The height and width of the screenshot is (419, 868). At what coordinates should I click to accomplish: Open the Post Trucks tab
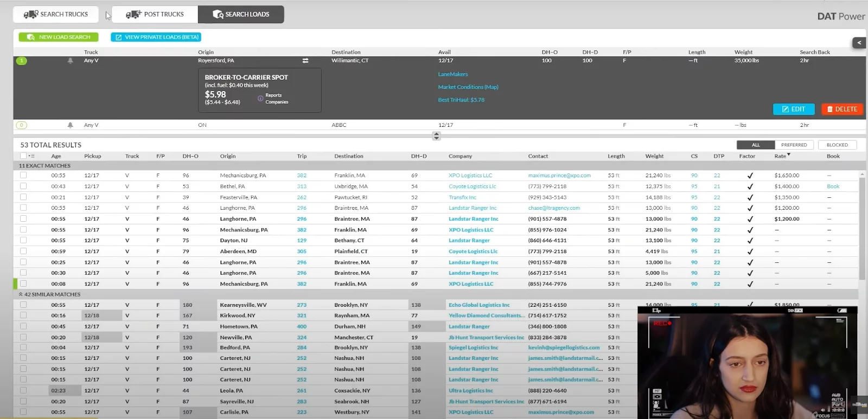click(155, 14)
